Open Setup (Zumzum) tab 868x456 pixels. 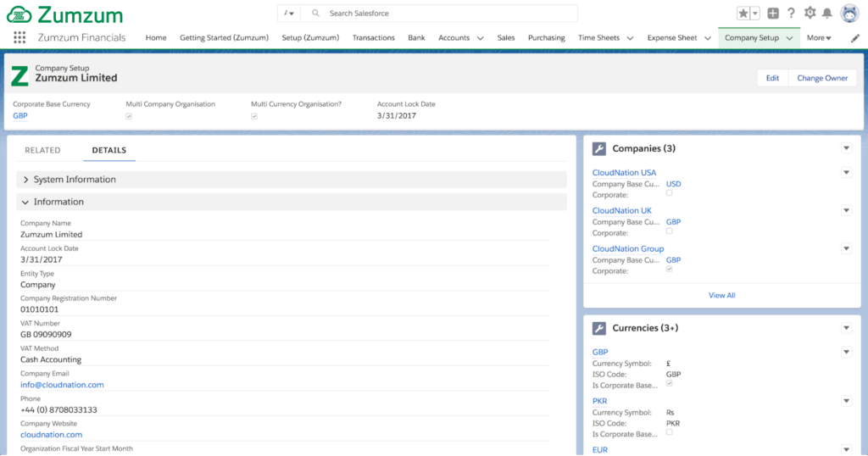point(310,37)
